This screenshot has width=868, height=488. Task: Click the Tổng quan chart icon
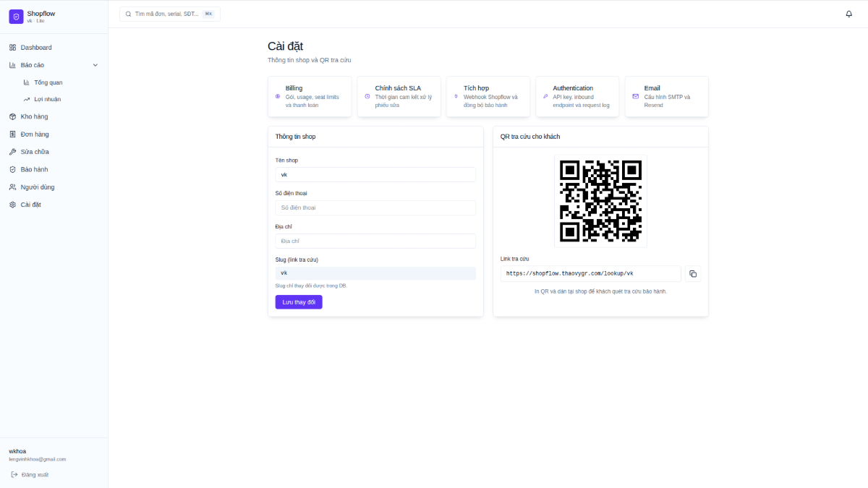[27, 82]
